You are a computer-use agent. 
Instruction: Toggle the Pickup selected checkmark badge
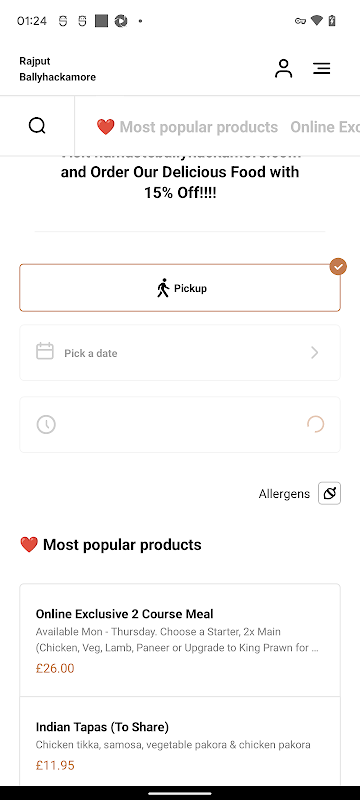coord(338,266)
